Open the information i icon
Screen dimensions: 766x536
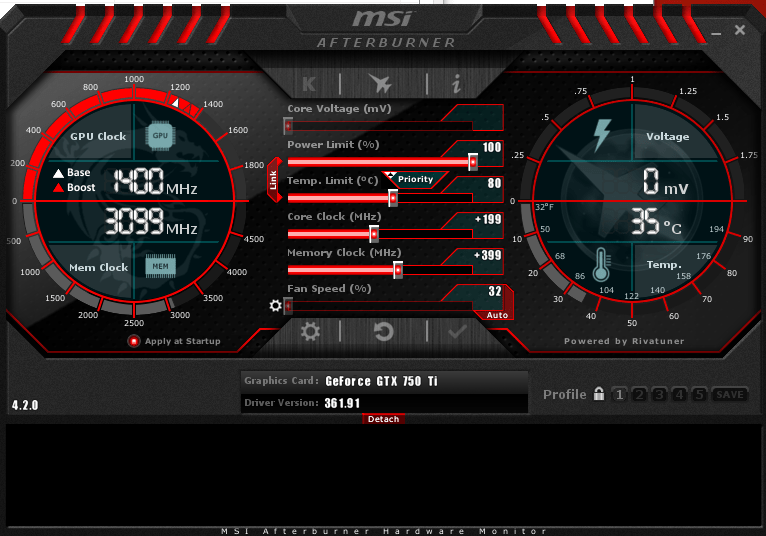(x=456, y=84)
